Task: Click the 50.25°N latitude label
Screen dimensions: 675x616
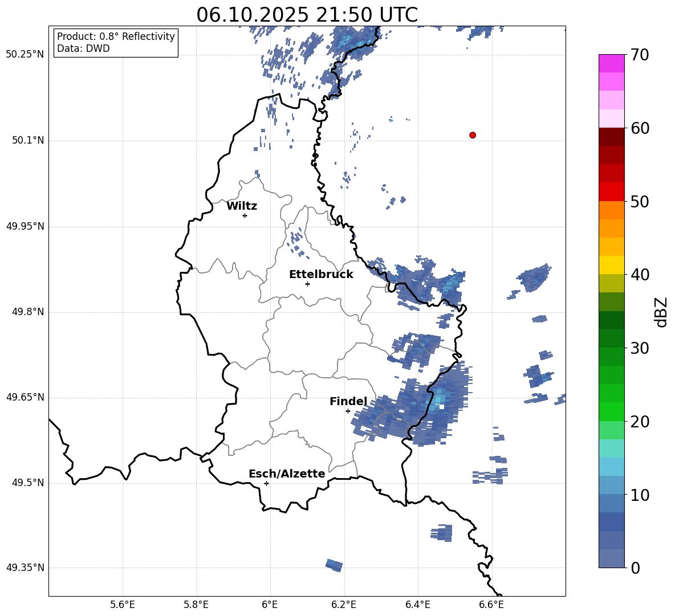Action: (x=25, y=55)
